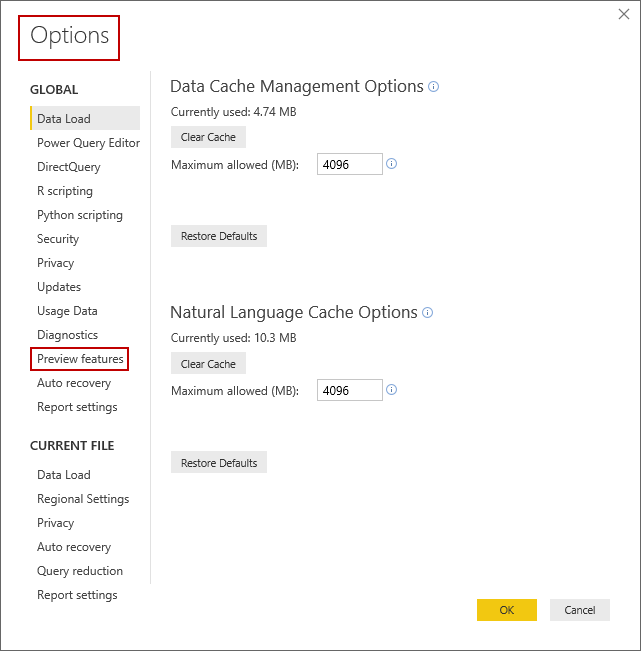This screenshot has width=641, height=651.
Task: Click info icon beside Data Cache Management Options
Action: click(x=434, y=87)
